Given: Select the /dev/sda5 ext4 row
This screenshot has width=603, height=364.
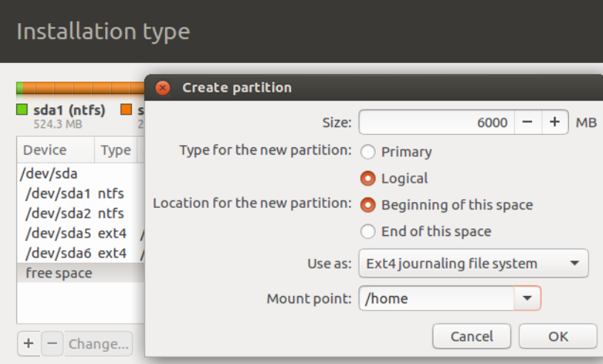Looking at the screenshot, I should pyautogui.click(x=81, y=233).
